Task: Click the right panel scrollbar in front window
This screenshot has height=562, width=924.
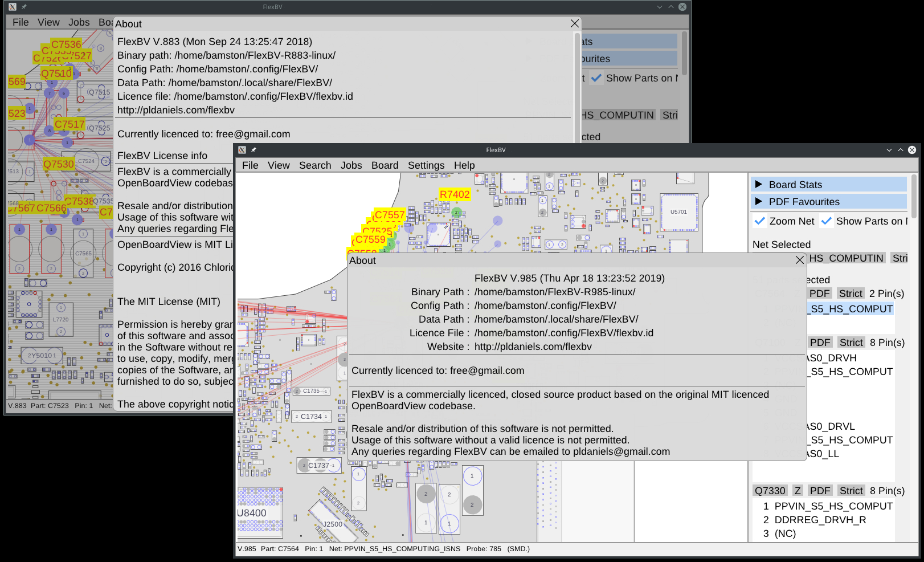Action: click(914, 197)
